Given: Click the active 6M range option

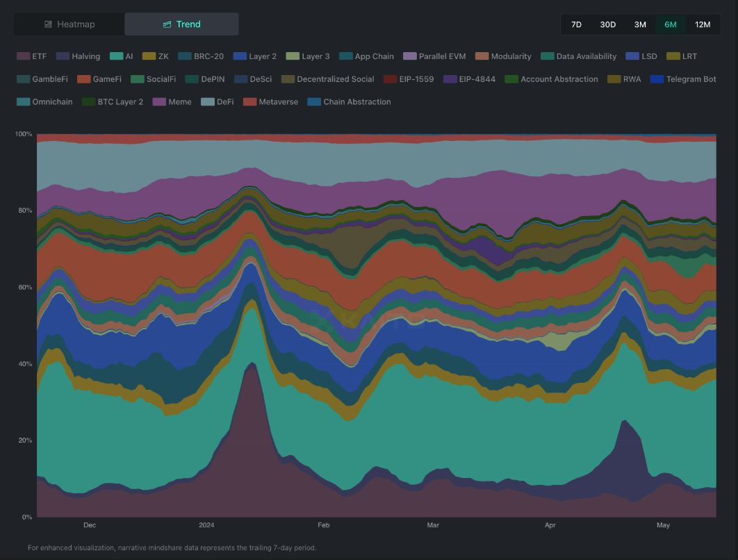Looking at the screenshot, I should coord(670,24).
